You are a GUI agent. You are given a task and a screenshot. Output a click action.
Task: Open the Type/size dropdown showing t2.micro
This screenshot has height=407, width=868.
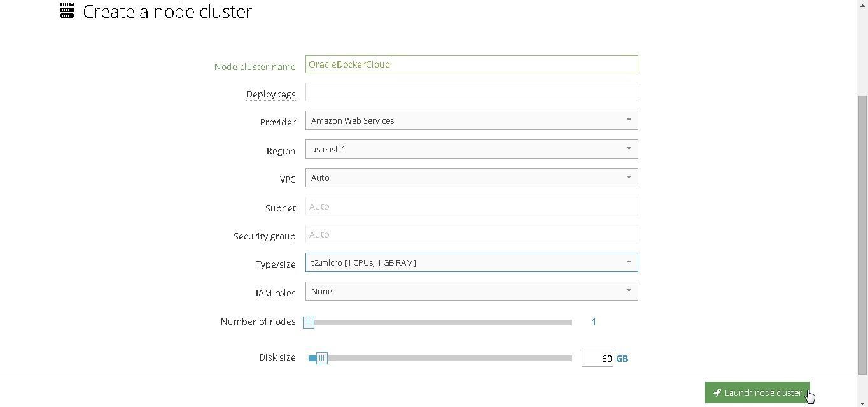[472, 262]
